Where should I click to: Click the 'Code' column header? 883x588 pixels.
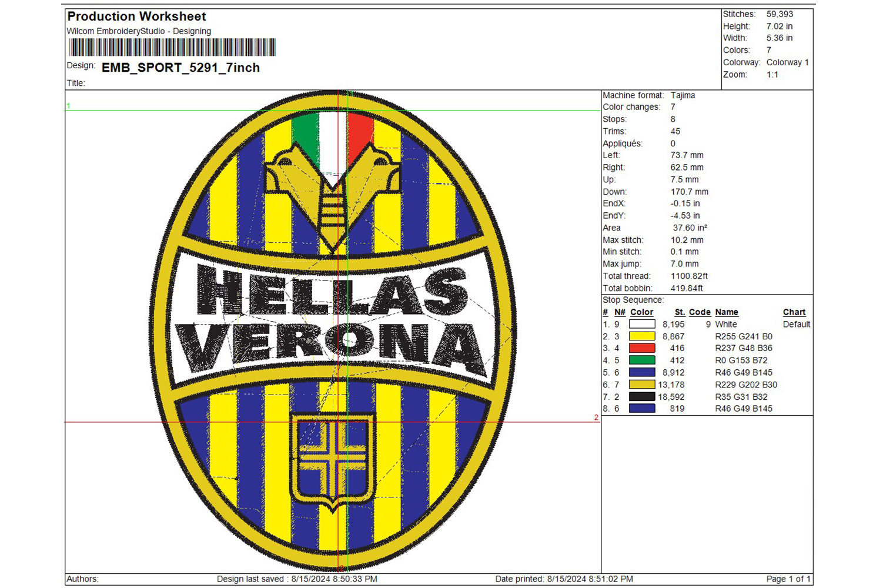[700, 312]
